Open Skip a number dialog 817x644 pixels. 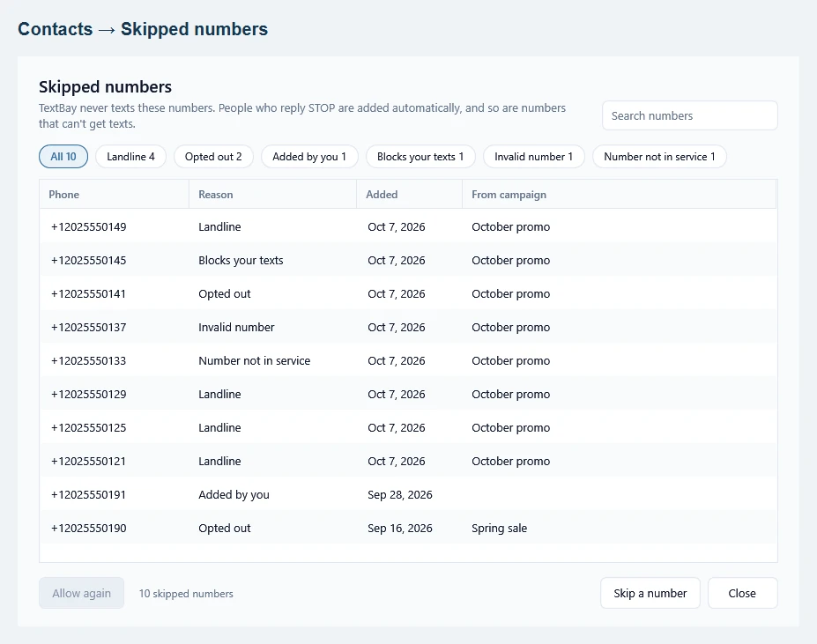pos(650,593)
